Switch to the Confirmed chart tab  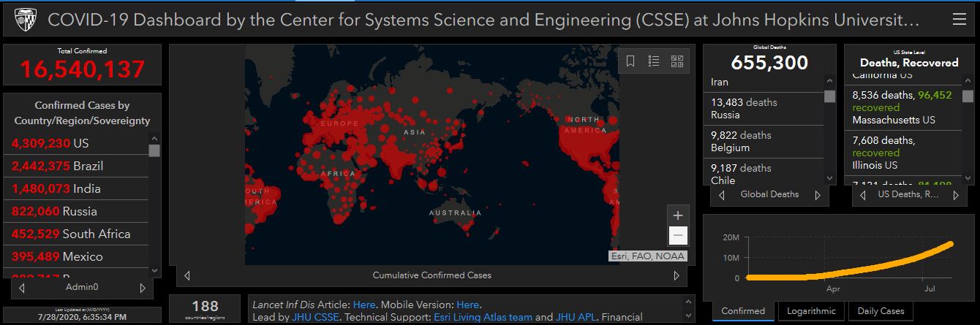click(x=743, y=311)
